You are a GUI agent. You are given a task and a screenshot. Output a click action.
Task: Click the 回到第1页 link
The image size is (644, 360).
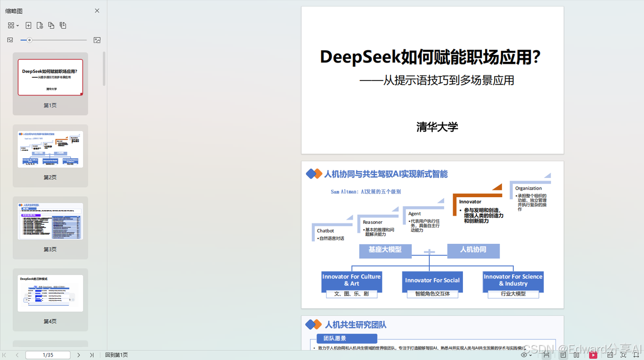pyautogui.click(x=116, y=355)
